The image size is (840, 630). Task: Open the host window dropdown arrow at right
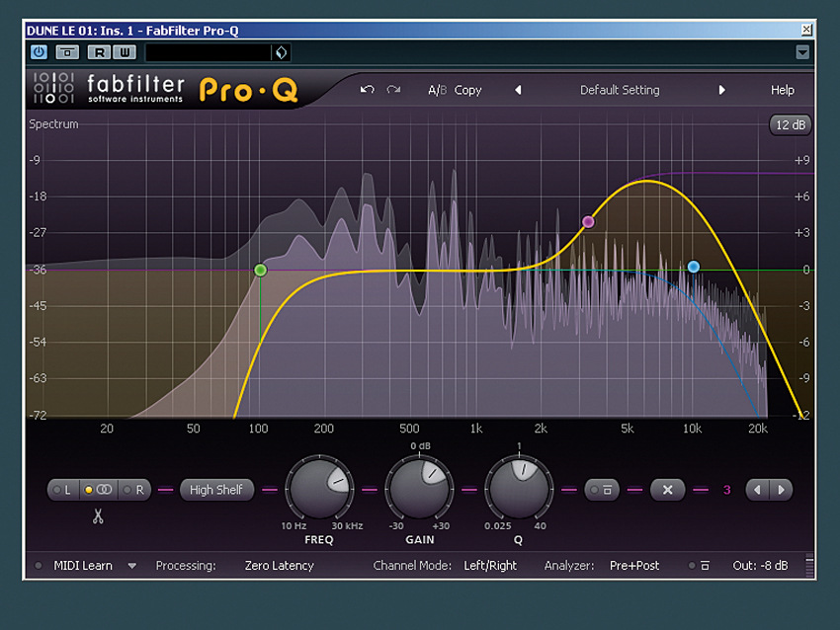pos(802,52)
